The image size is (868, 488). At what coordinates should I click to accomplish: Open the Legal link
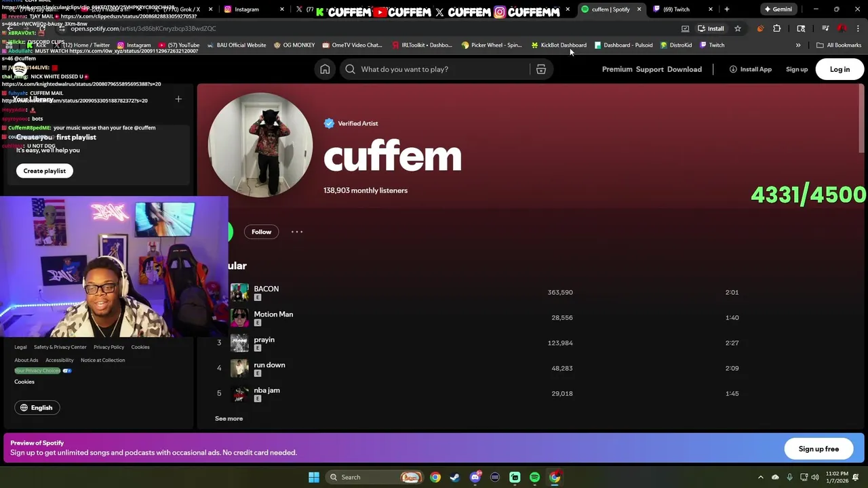(20, 347)
